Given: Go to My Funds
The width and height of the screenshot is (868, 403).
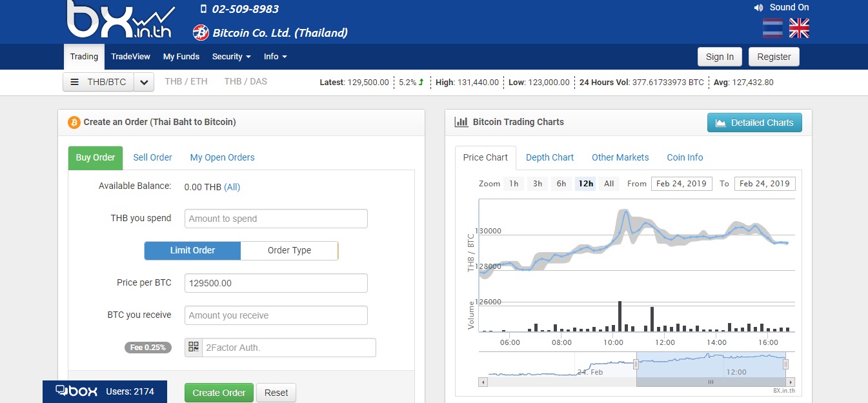Looking at the screenshot, I should click(181, 57).
